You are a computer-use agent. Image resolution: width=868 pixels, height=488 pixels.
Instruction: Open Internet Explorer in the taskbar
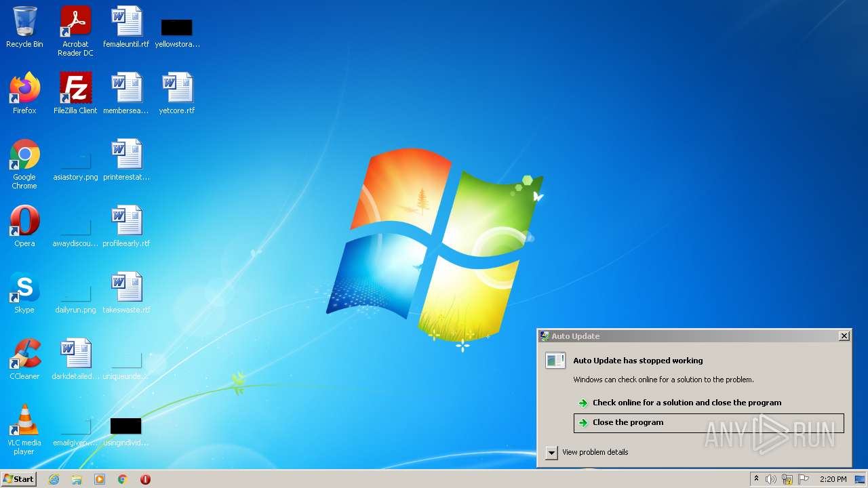[54, 479]
